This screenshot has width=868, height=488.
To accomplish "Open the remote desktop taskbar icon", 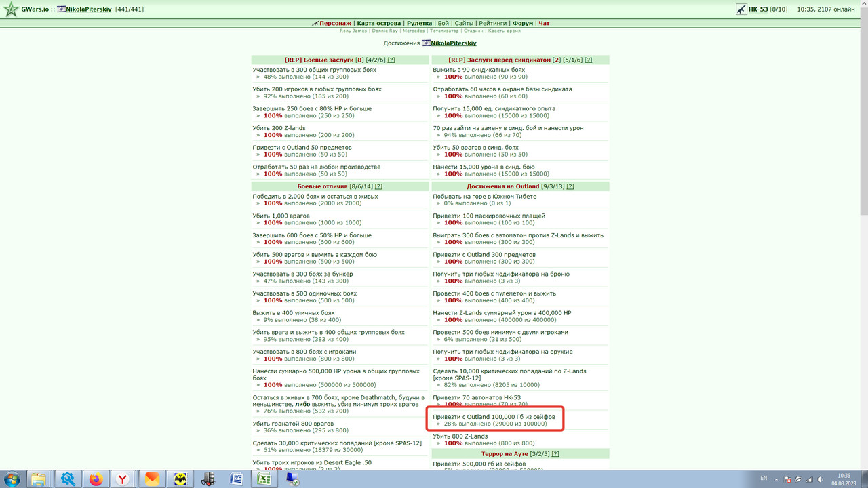I will pyautogui.click(x=293, y=479).
